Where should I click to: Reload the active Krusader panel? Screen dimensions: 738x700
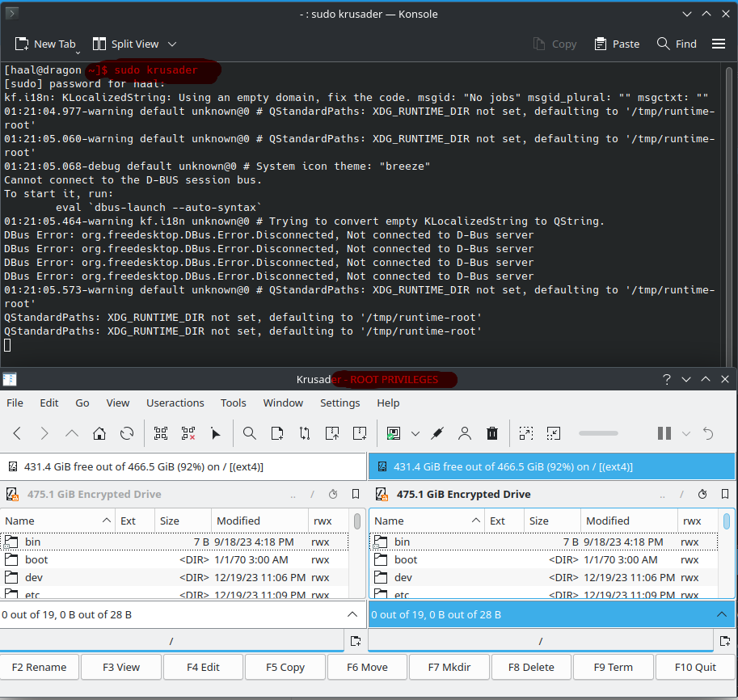click(127, 433)
